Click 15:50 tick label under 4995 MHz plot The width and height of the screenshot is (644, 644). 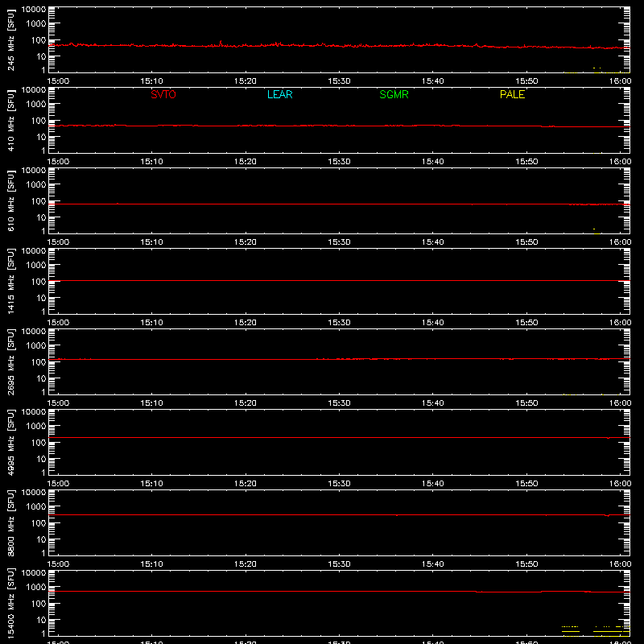pyautogui.click(x=526, y=484)
